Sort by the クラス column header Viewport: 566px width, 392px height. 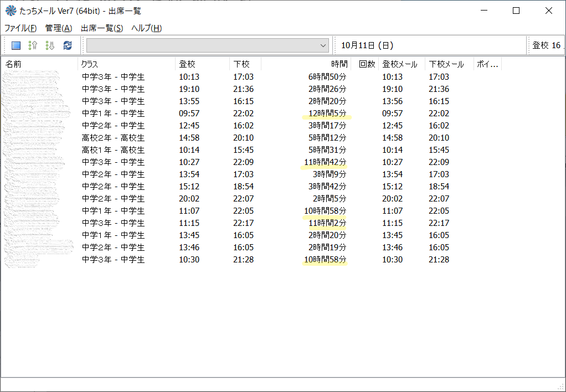tap(126, 64)
